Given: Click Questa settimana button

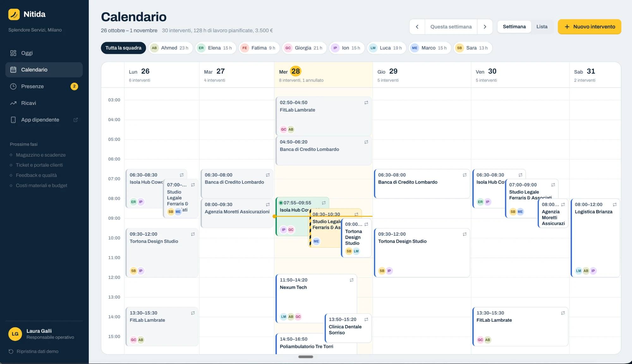Looking at the screenshot, I should tap(451, 27).
